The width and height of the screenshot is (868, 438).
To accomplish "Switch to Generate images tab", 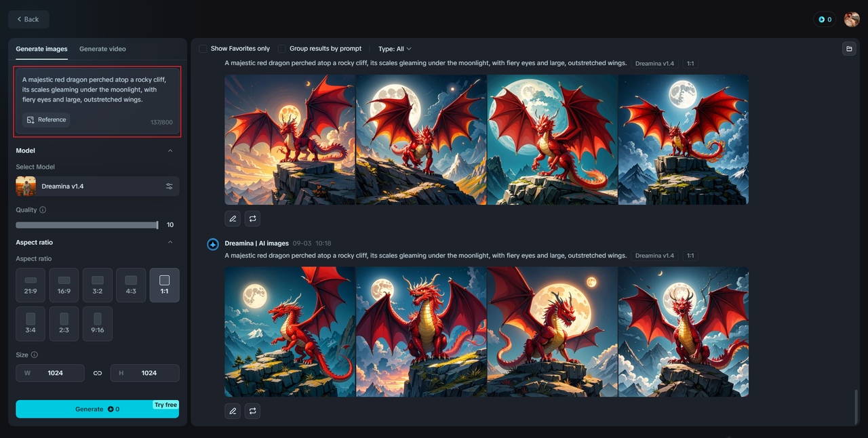I will click(x=41, y=49).
